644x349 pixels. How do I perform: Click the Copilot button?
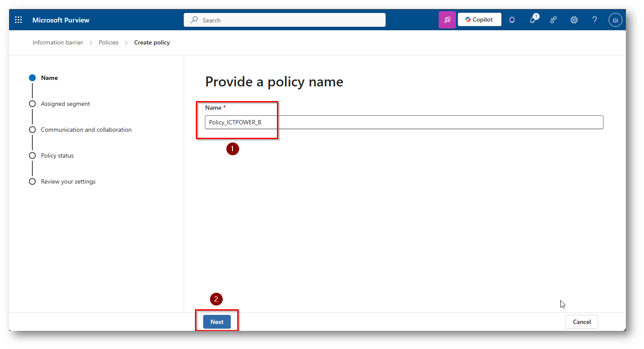[x=479, y=19]
